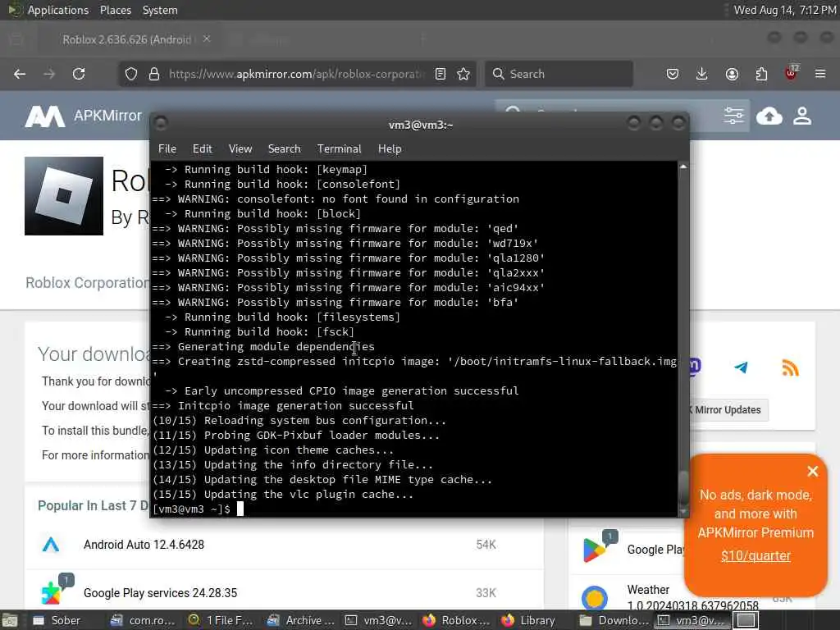This screenshot has height=630, width=840.
Task: Open the Places menu in top panel
Action: point(116,10)
